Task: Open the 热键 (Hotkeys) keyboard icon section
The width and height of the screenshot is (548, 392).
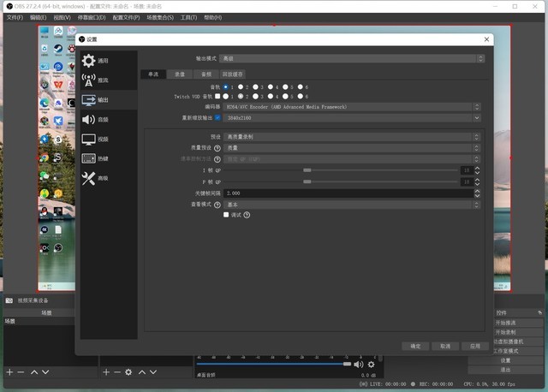Action: 88,158
